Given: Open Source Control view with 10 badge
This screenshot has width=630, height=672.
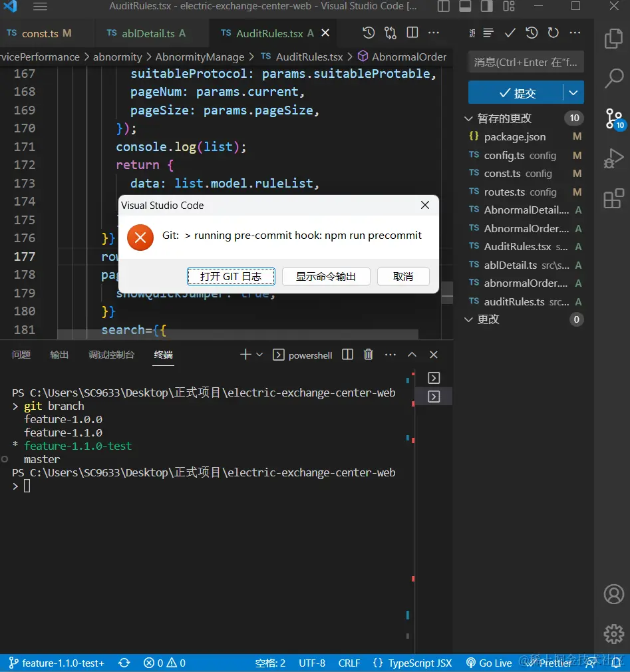Looking at the screenshot, I should (x=614, y=118).
